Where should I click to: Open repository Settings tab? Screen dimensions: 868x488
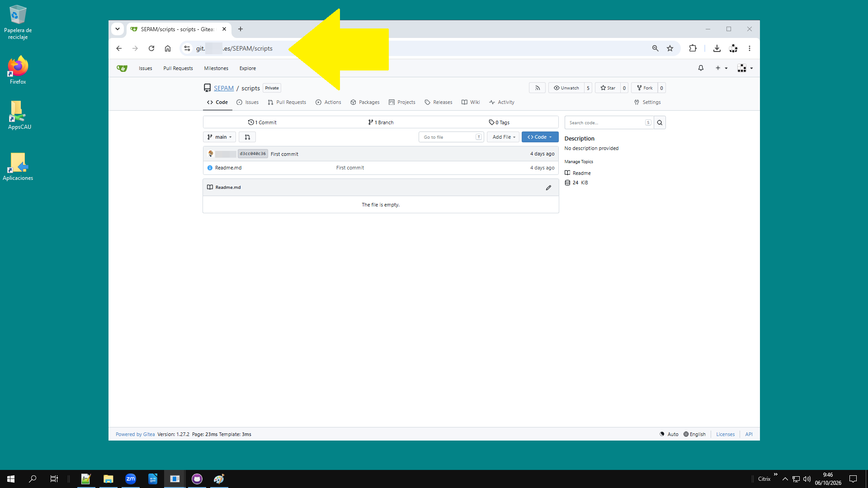click(647, 103)
